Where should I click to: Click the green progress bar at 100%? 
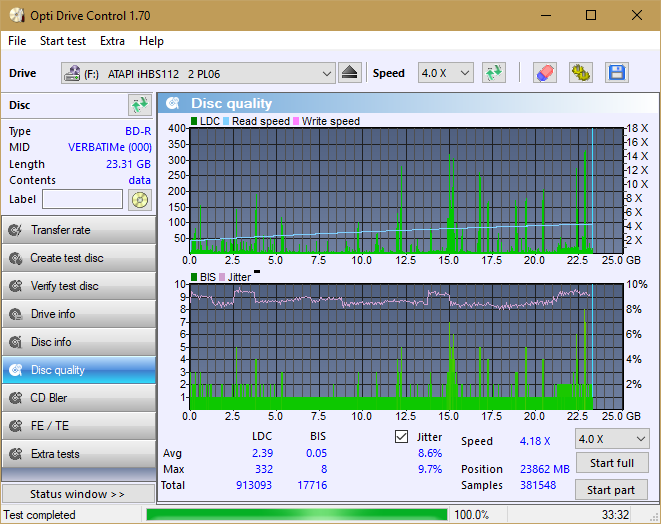(x=297, y=515)
